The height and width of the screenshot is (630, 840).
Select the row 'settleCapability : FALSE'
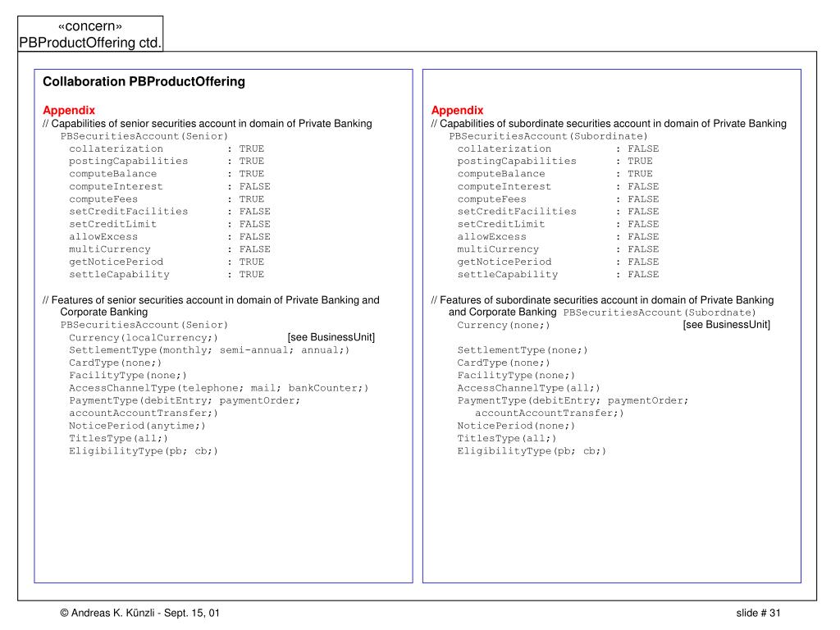click(x=558, y=274)
